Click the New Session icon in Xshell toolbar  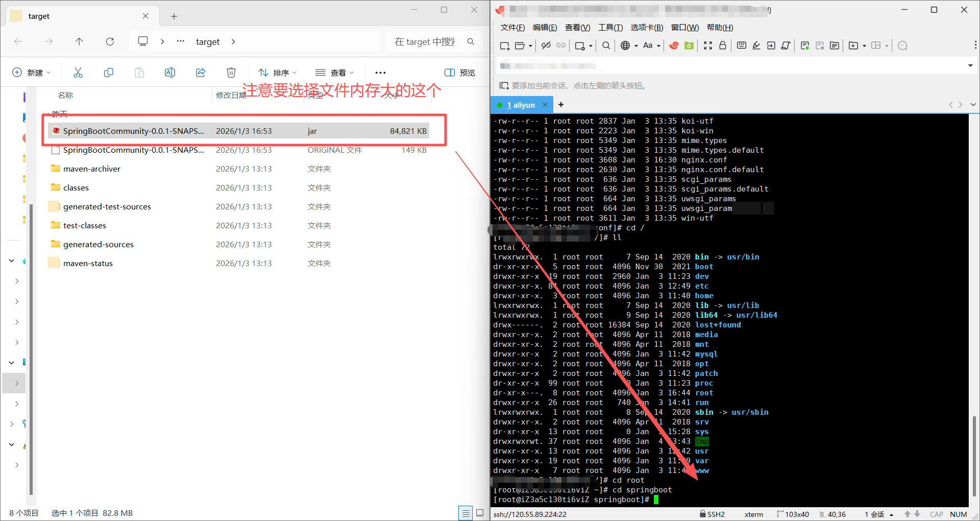click(505, 45)
